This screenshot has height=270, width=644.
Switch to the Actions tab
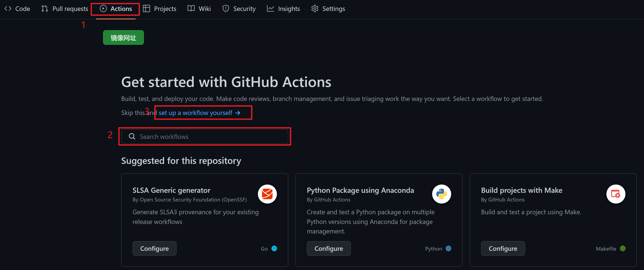point(116,9)
